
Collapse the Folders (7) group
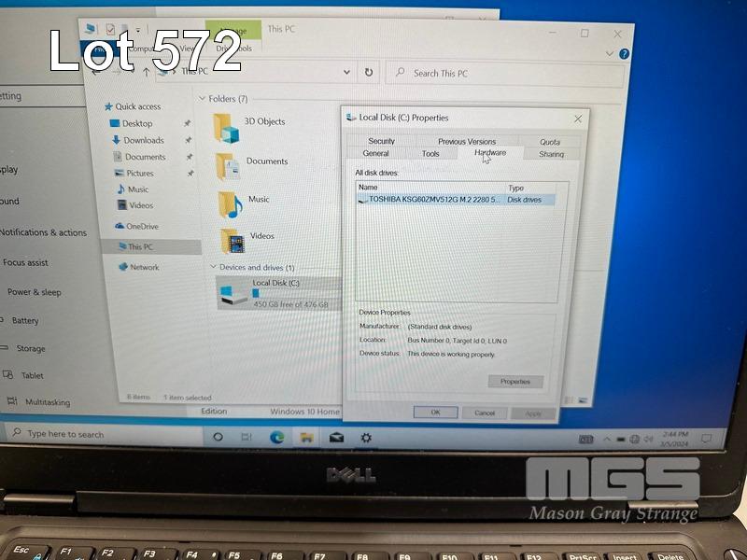pos(202,99)
